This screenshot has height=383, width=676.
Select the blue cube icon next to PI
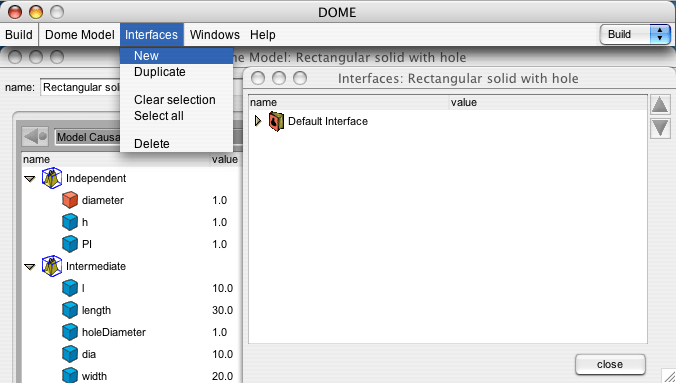tap(70, 244)
